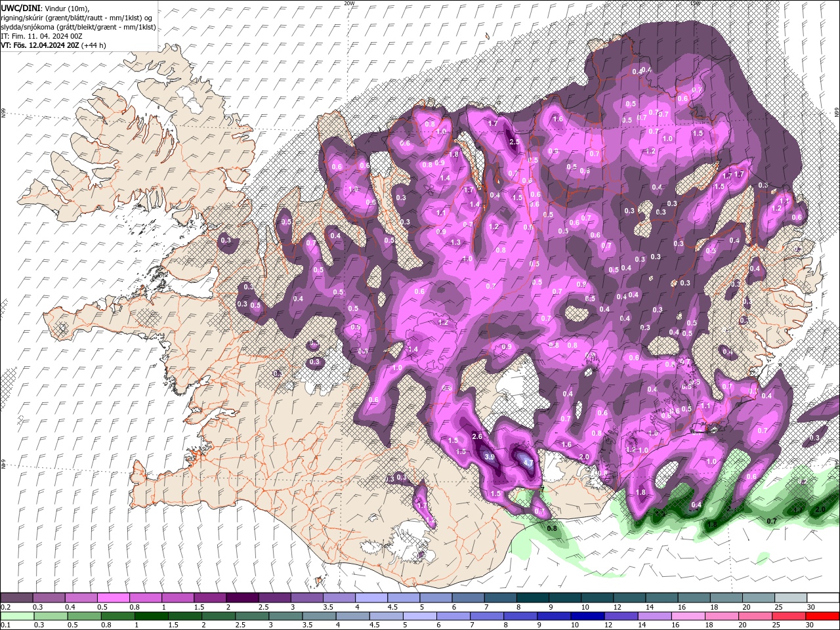840x630 pixels.
Task: Pick the lower legend pale green swatch labeled 0.1
Action: pos(16,616)
